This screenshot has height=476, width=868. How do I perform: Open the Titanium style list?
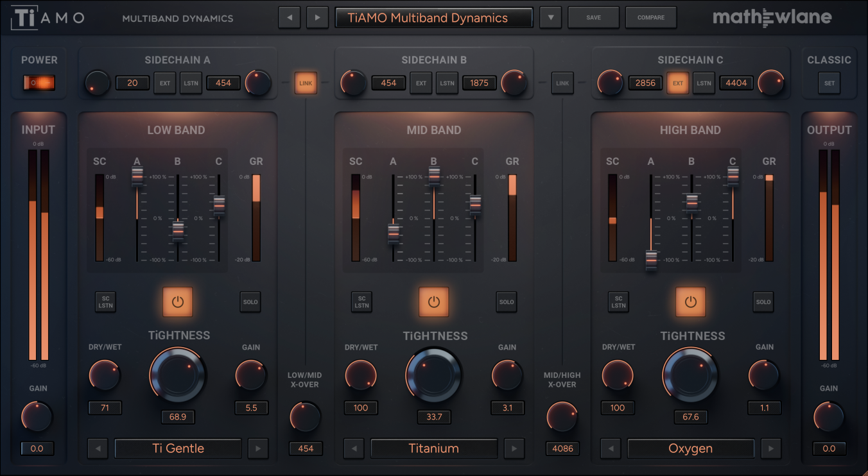tap(434, 448)
